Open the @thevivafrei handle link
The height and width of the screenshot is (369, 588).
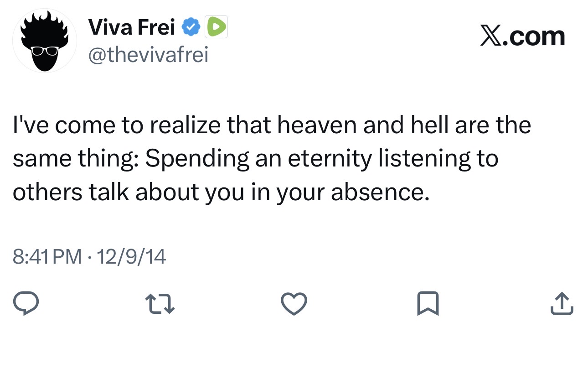[x=148, y=55]
